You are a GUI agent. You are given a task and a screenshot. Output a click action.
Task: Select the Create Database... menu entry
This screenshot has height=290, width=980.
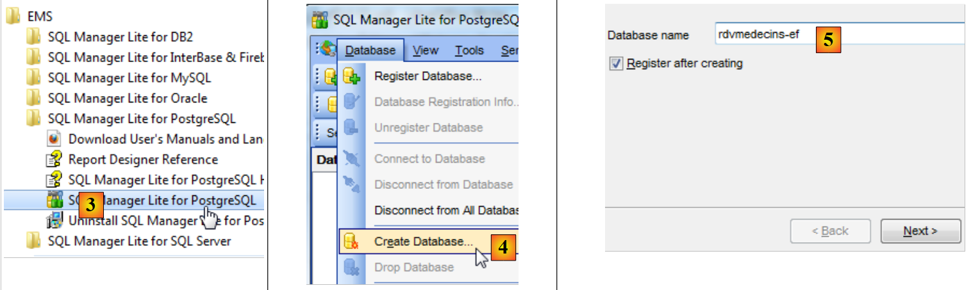coord(423,241)
